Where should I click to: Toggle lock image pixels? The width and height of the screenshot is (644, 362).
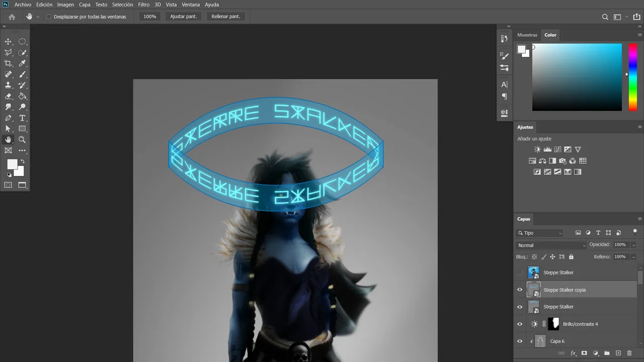tap(544, 256)
